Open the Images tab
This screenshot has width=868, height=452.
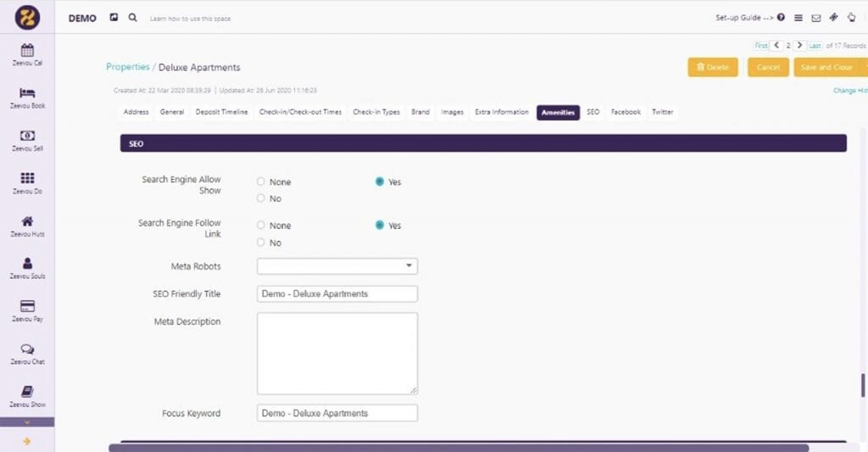[x=453, y=112]
